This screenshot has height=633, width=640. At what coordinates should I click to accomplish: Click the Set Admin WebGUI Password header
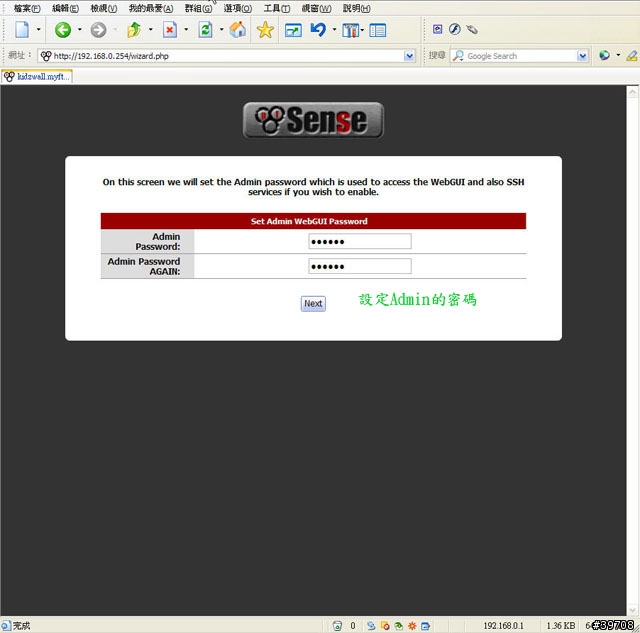[313, 221]
